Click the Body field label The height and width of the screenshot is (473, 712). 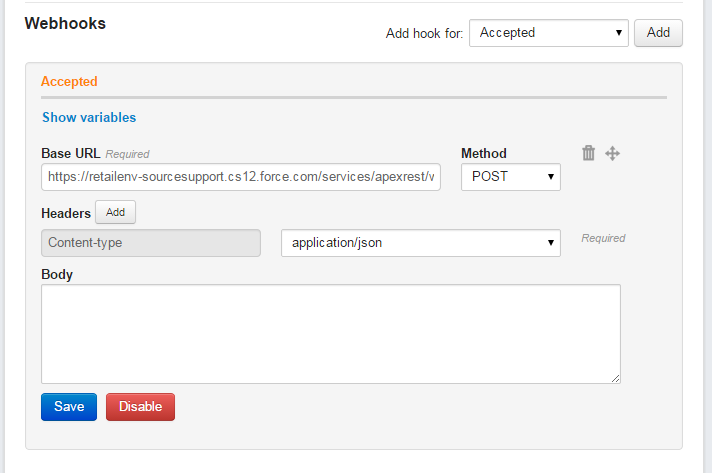[57, 273]
